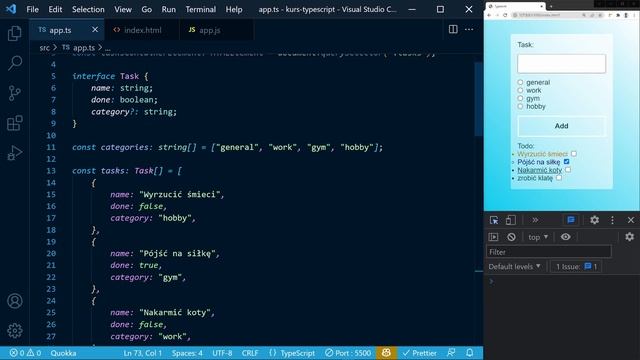Screen dimensions: 640x360
Task: Open DevTools customize menu (three dots)
Action: (612, 220)
